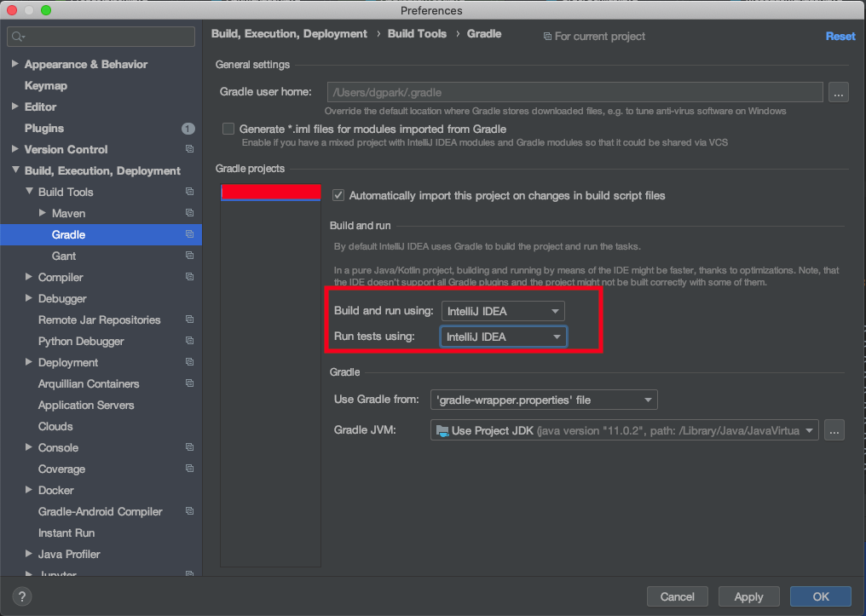
Task: Select Clouds settings page
Action: (55, 426)
